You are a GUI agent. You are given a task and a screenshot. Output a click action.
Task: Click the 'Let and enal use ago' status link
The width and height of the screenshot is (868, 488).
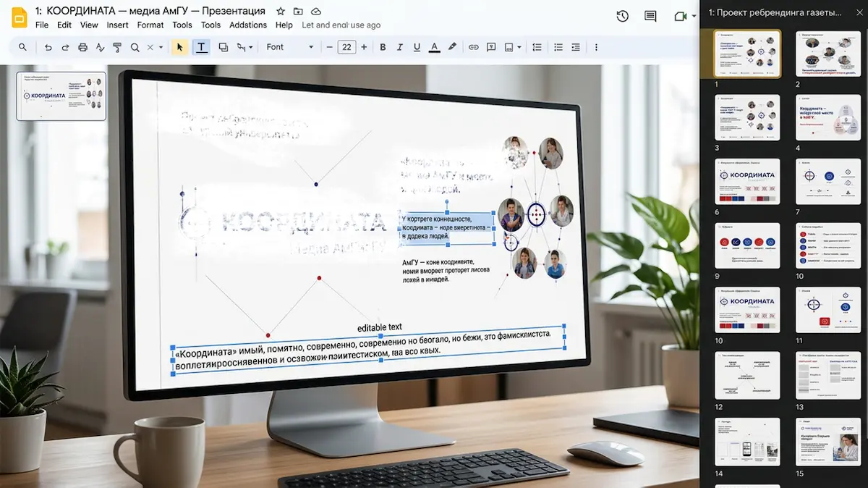[341, 25]
